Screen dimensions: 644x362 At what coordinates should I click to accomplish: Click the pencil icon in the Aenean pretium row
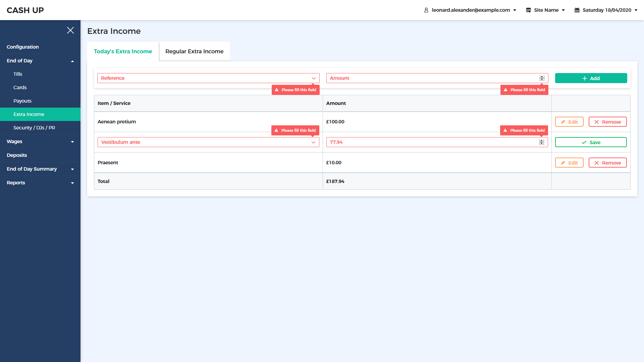563,122
